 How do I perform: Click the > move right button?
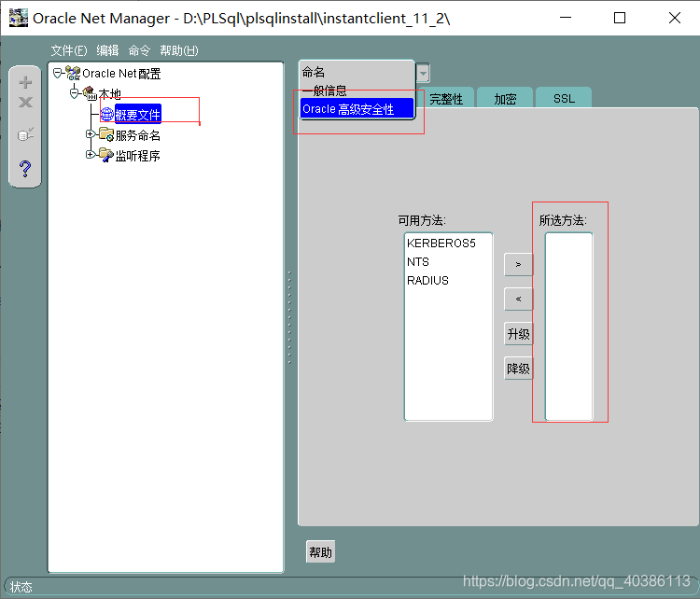click(x=518, y=264)
